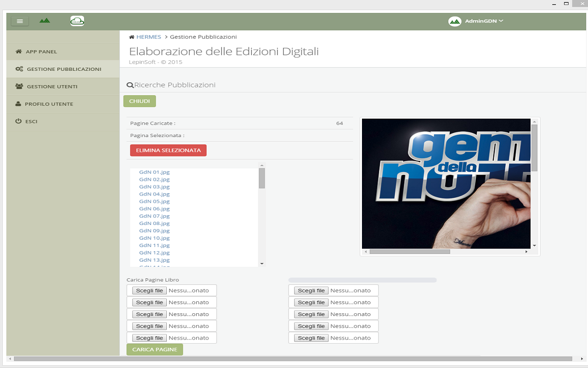Click third left-column Scegli file button
The image size is (588, 368).
point(150,314)
